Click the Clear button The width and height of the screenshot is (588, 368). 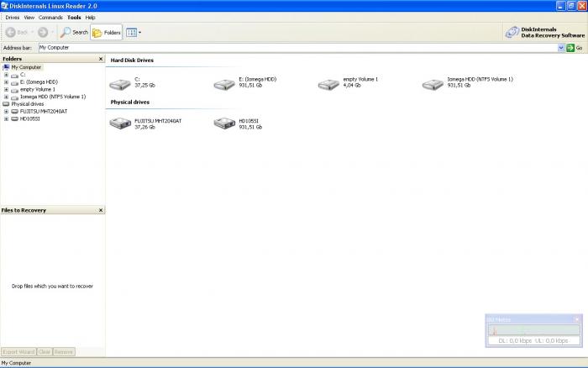45,352
